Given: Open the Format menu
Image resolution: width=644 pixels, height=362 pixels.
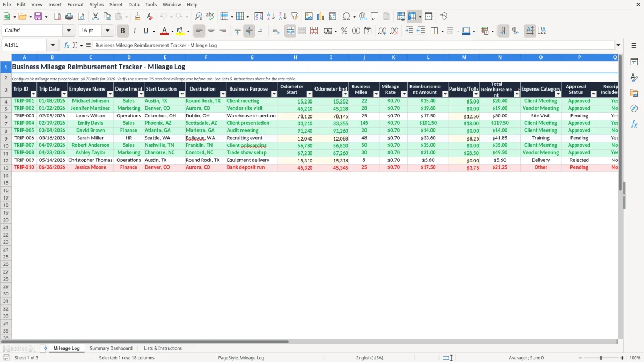Looking at the screenshot, I should coord(75,4).
